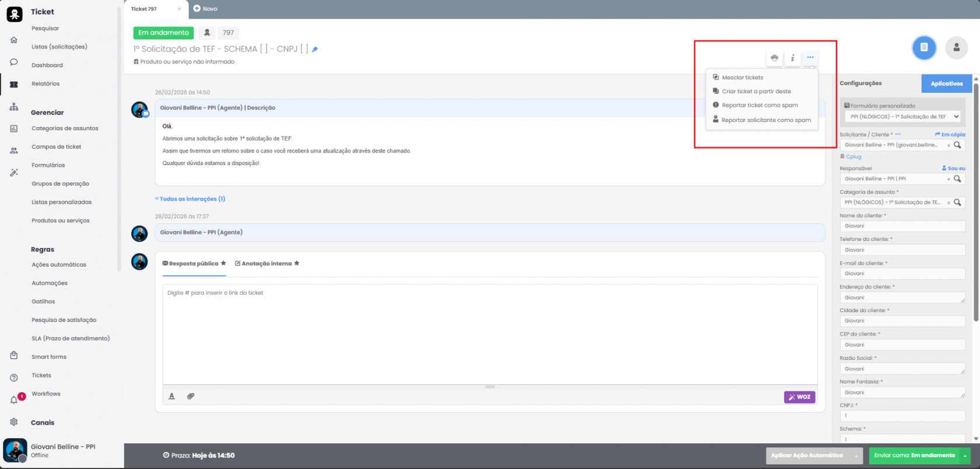Viewport: 980px width, 469px height.
Task: Open the Enviar como dropdown arrow
Action: tap(965, 456)
